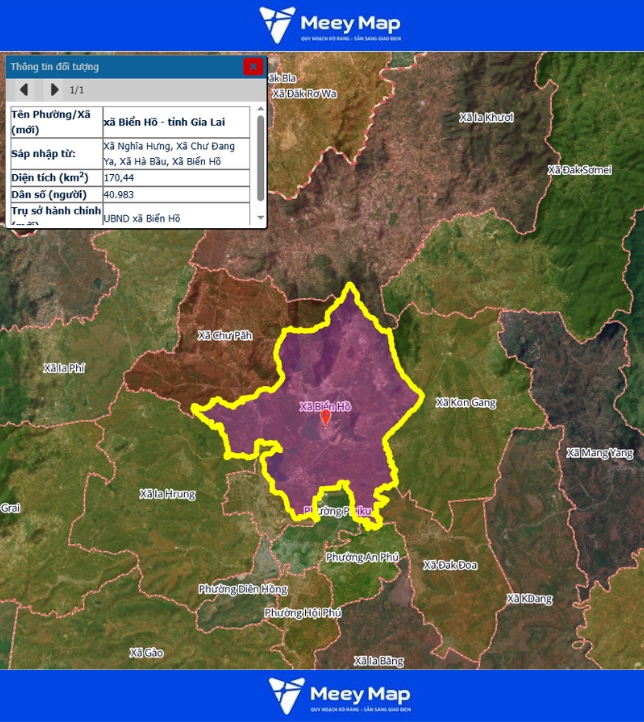Click the red location pin on Xã Biển Hồ
Image resolution: width=644 pixels, height=722 pixels.
tap(325, 418)
